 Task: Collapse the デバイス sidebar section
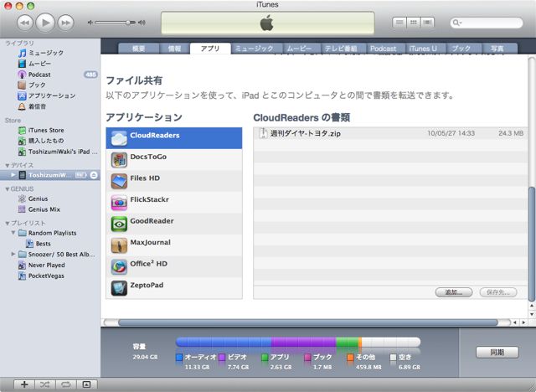tap(8, 165)
